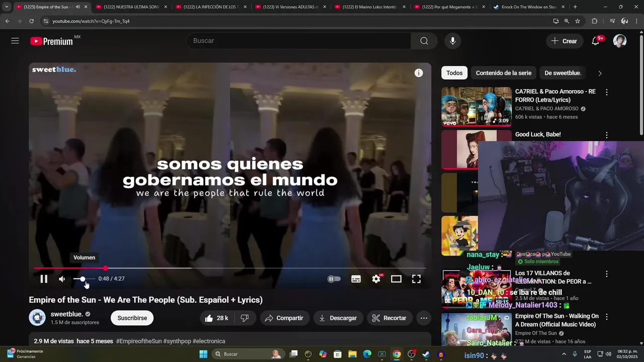
Task: Like the video with the 28 k thumbs-up
Action: pyautogui.click(x=216, y=318)
